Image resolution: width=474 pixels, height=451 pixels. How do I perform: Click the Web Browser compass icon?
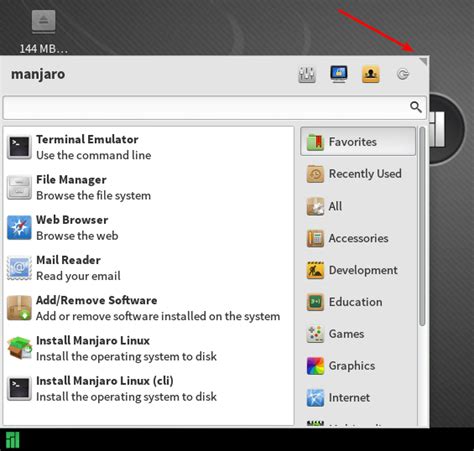[x=19, y=228]
